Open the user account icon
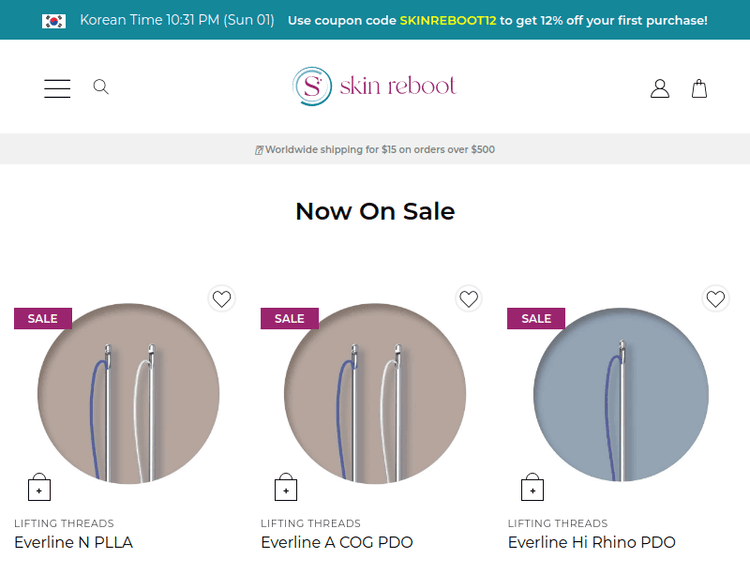Screen dimensions: 750x563 point(660,89)
